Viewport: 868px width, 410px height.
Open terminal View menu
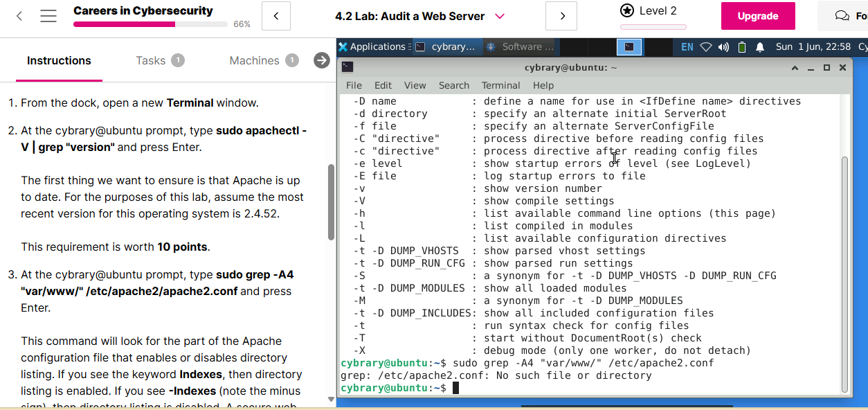click(415, 85)
